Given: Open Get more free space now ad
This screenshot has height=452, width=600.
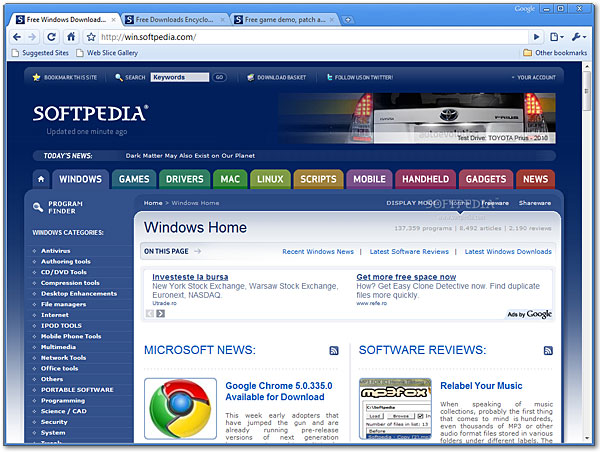Looking at the screenshot, I should [406, 277].
